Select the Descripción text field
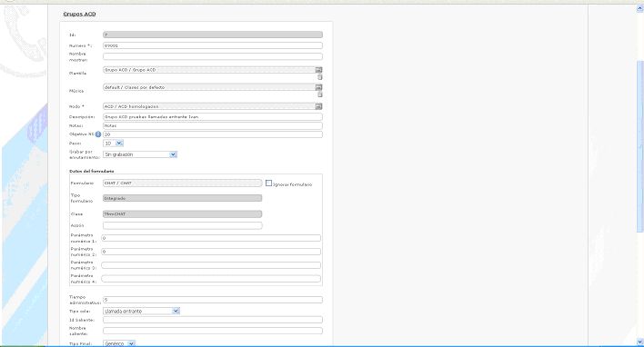This screenshot has height=347, width=644. pos(213,117)
